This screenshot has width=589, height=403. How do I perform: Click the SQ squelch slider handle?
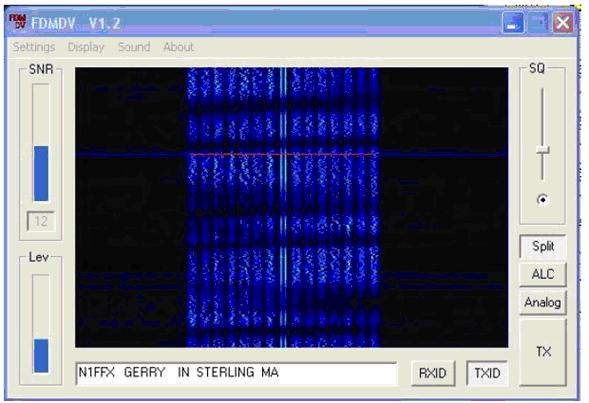pyautogui.click(x=543, y=150)
